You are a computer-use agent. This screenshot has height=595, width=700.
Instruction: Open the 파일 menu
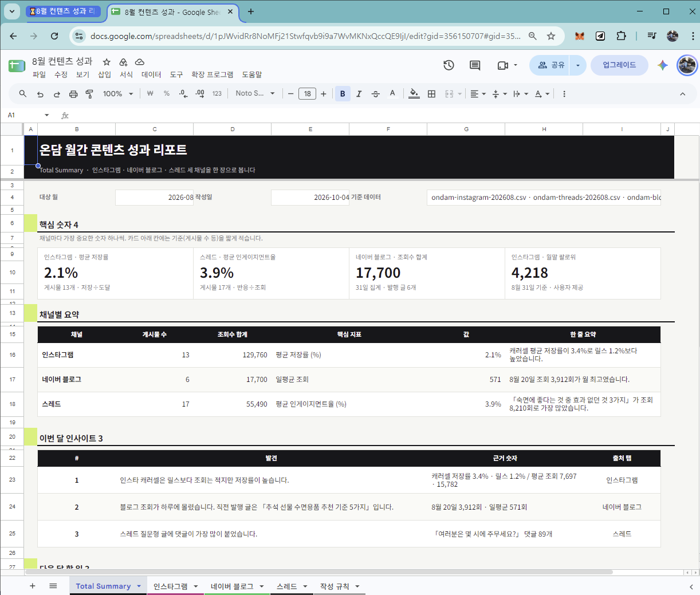pos(40,74)
